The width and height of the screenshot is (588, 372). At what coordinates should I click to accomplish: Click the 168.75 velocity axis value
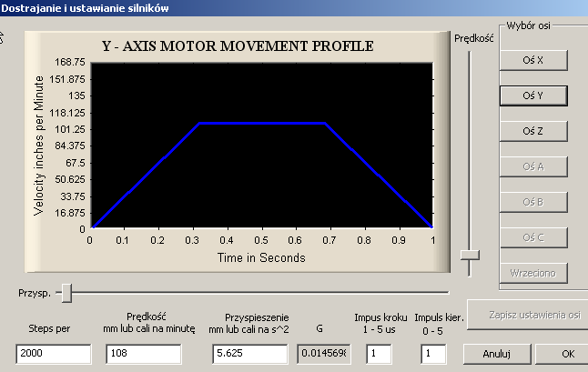[x=70, y=62]
